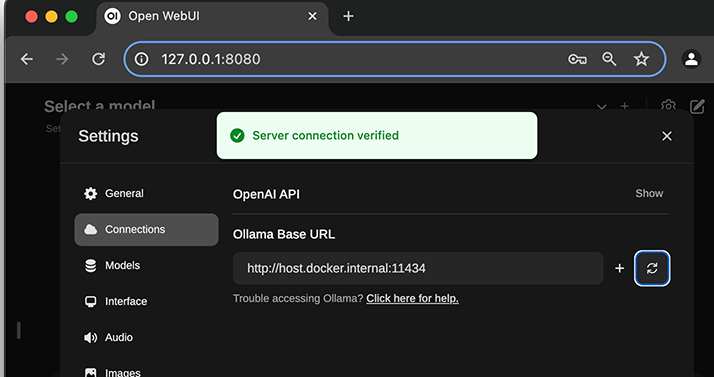Open the new chat edit icon

coord(697,107)
